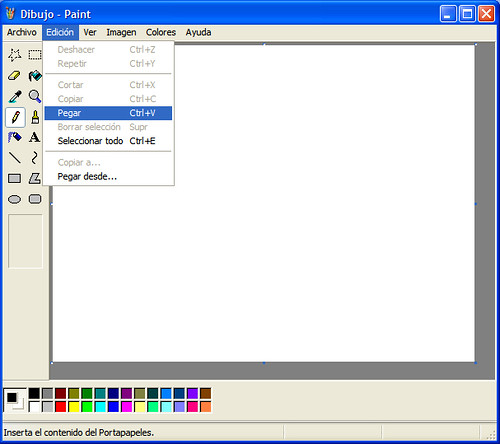The image size is (500, 444).
Task: Select the Line tool
Action: click(15, 158)
